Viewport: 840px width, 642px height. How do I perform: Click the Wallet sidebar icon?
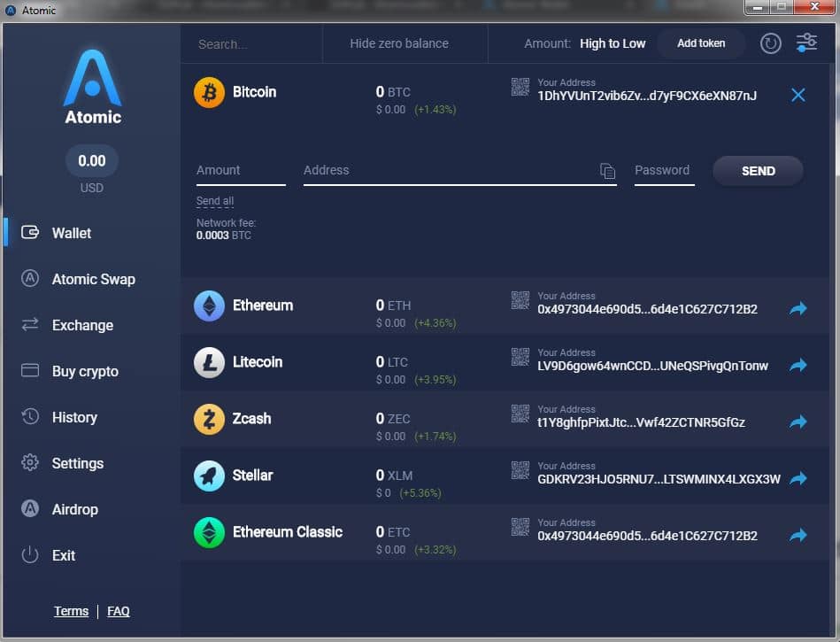tap(30, 233)
